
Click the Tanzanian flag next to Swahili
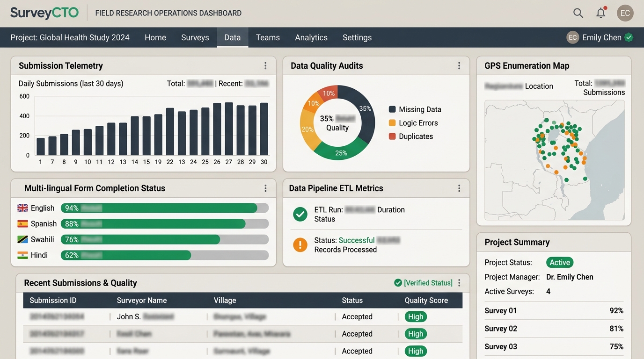coord(22,239)
